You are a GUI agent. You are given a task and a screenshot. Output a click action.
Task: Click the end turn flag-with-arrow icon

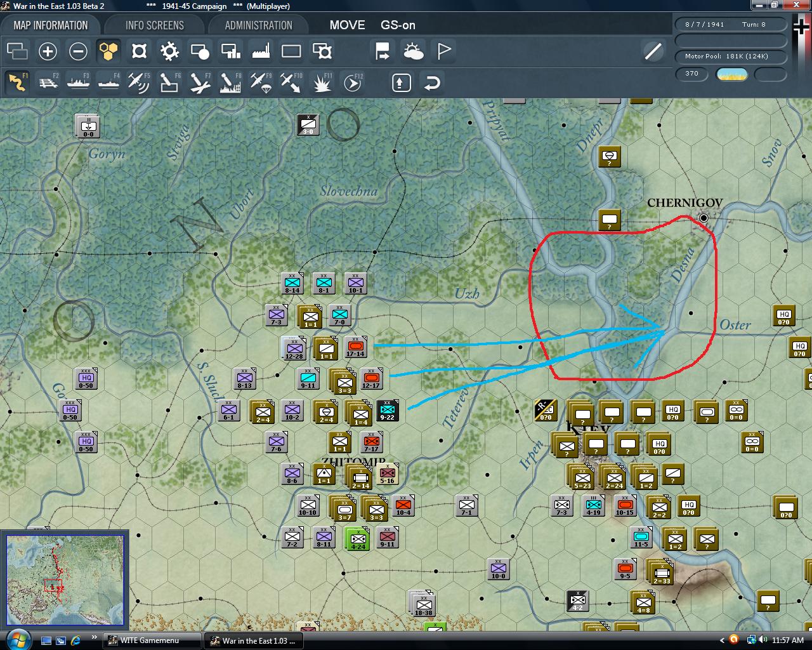(x=383, y=51)
